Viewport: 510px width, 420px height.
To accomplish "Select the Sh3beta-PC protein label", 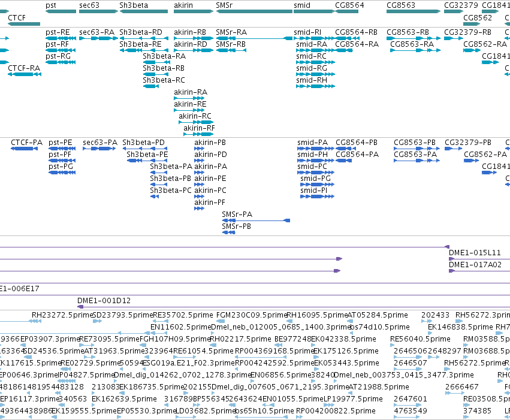I will pyautogui.click(x=171, y=191).
